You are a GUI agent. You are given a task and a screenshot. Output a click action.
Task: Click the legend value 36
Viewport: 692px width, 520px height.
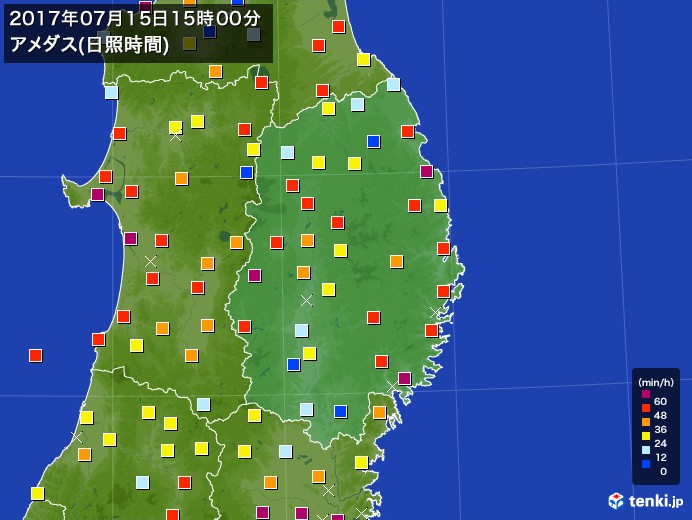tap(661, 429)
